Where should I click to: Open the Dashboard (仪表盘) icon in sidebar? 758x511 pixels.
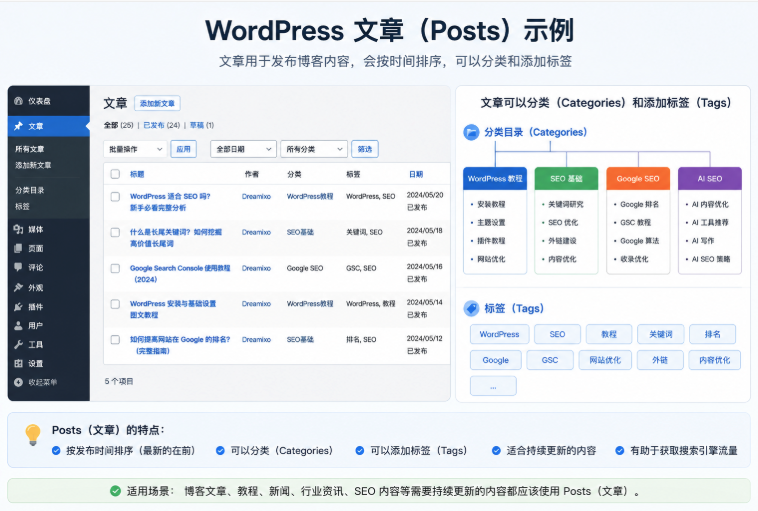(x=18, y=101)
